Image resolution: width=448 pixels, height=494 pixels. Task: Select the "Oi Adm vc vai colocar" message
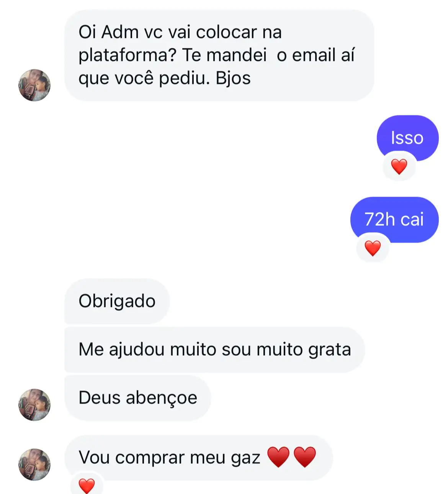[219, 55]
